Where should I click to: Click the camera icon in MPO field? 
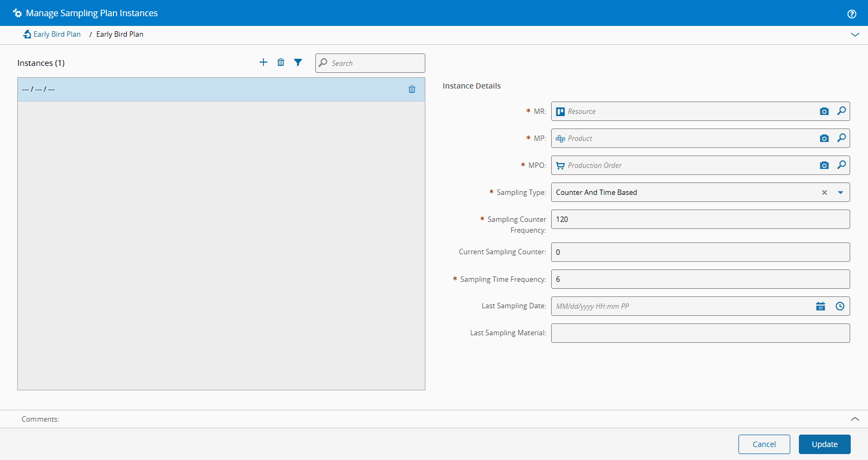click(x=824, y=165)
